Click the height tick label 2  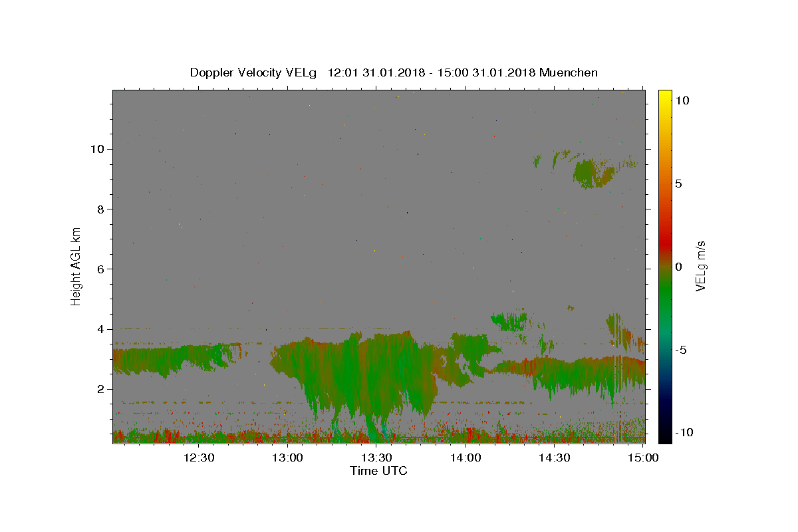102,389
